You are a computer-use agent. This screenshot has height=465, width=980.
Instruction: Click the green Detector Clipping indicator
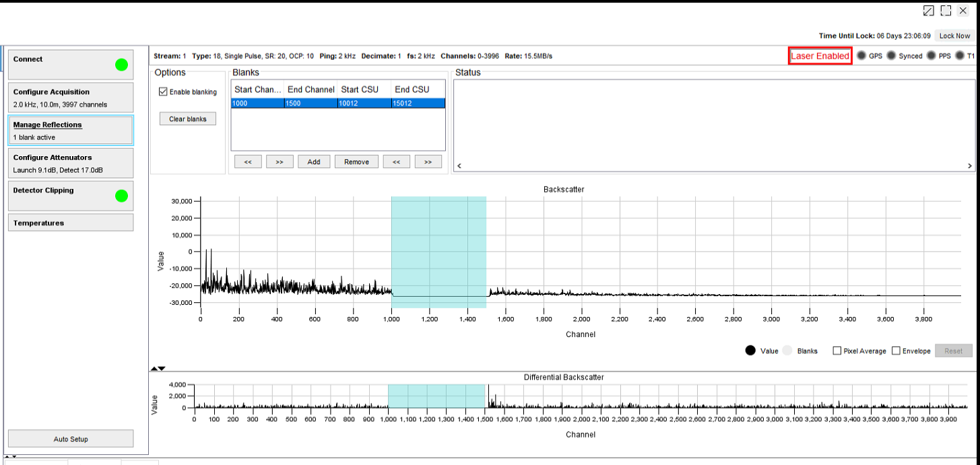(121, 196)
